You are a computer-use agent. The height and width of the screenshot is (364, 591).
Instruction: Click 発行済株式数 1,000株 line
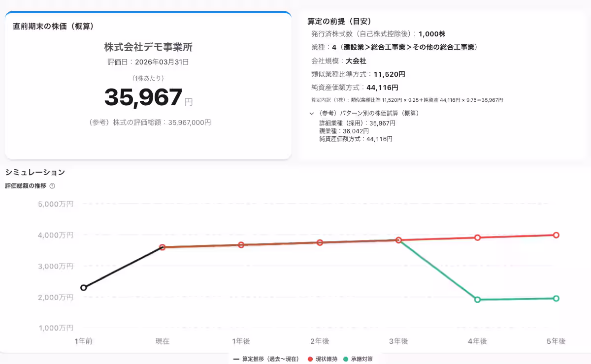click(379, 34)
